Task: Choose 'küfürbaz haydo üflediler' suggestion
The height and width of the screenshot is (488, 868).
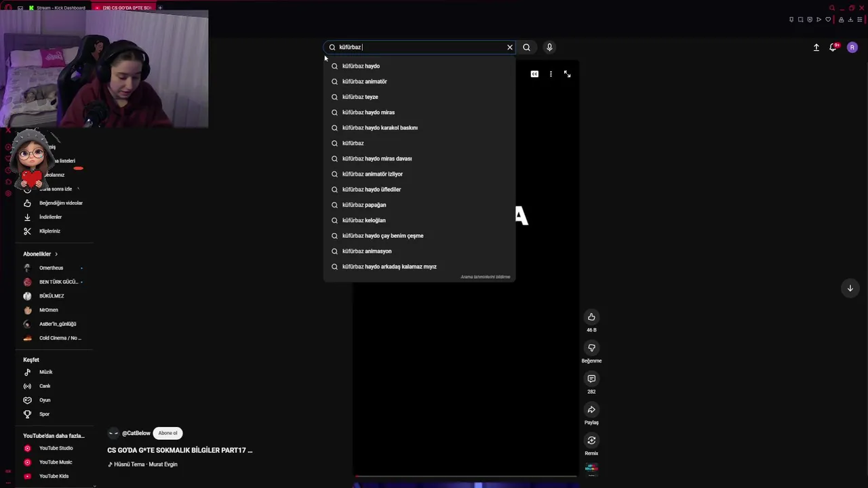Action: click(419, 189)
